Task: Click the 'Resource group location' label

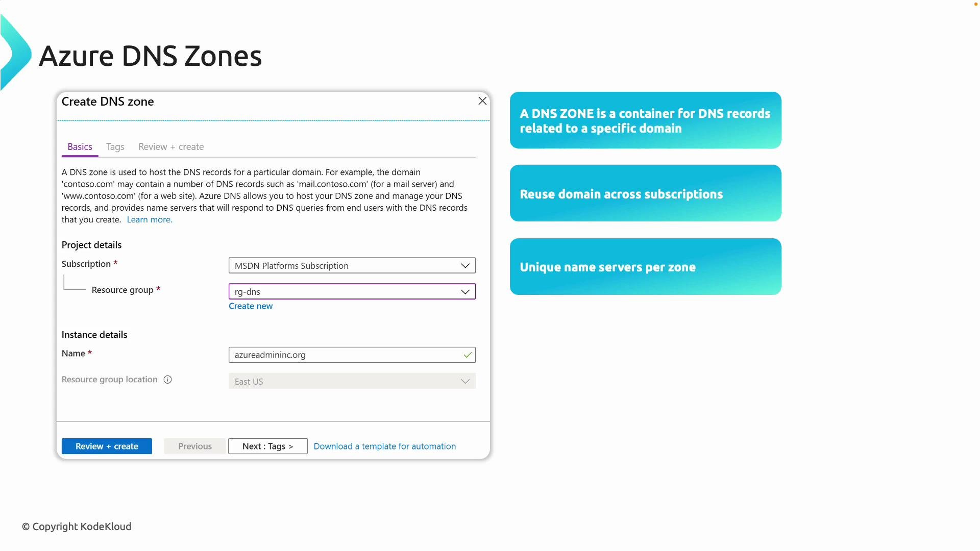Action: coord(110,380)
